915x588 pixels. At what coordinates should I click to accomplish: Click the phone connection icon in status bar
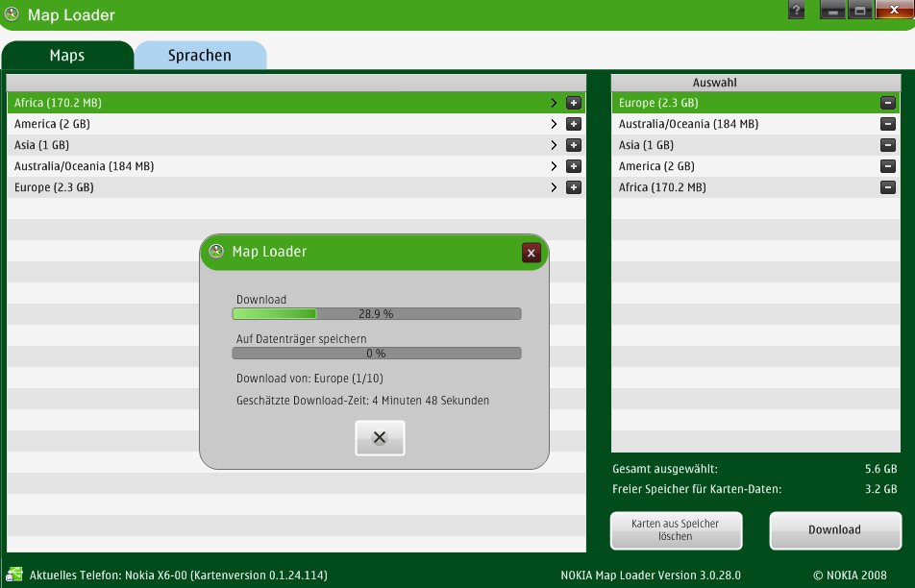[14, 574]
